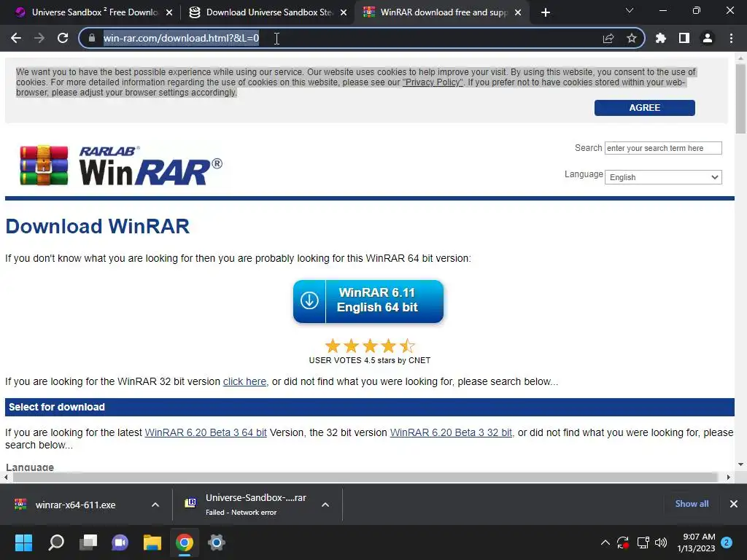Open downloaded winrar-x64-611.exe
The image size is (747, 560).
point(75,505)
